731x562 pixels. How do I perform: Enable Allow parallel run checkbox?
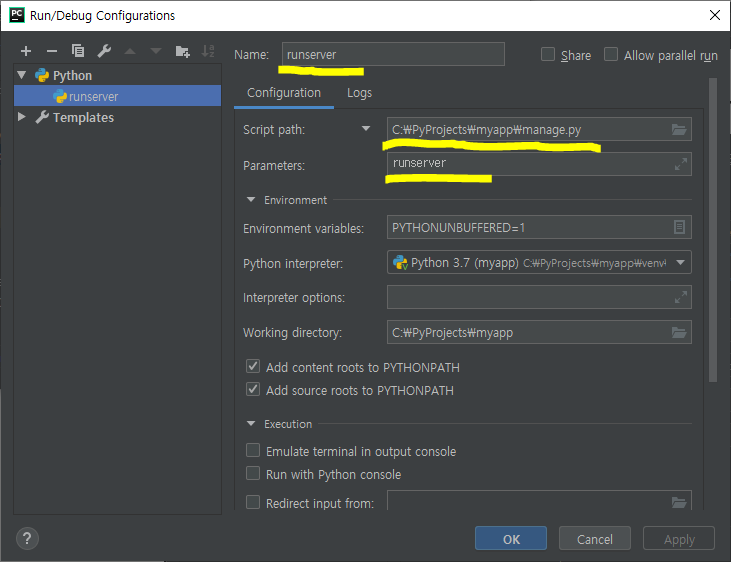click(x=611, y=55)
